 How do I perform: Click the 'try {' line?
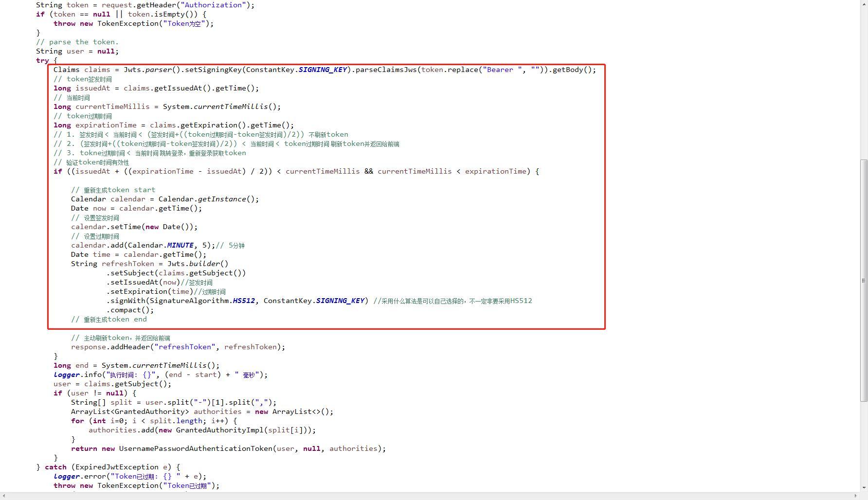point(47,60)
